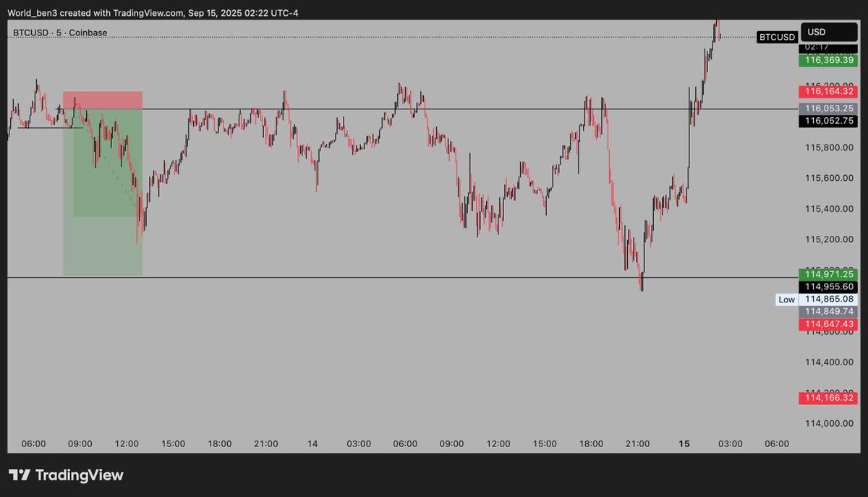Select the red 114,166.32 price label
Image resolution: width=868 pixels, height=497 pixels.
(x=828, y=398)
